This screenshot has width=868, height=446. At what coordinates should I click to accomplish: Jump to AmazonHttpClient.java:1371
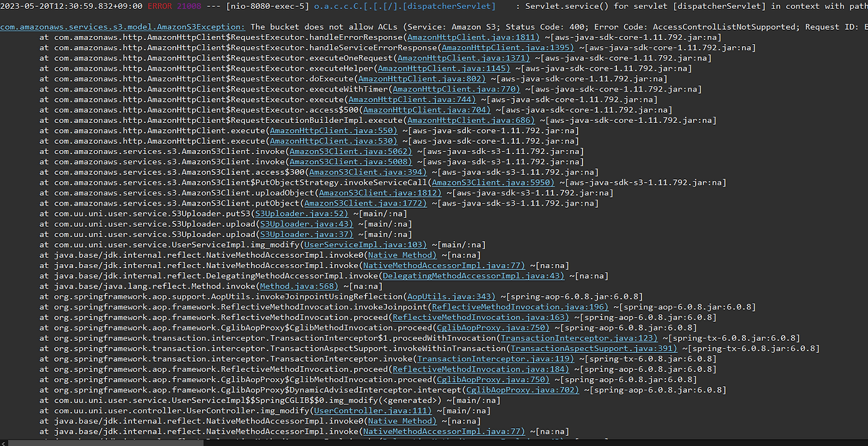point(463,58)
